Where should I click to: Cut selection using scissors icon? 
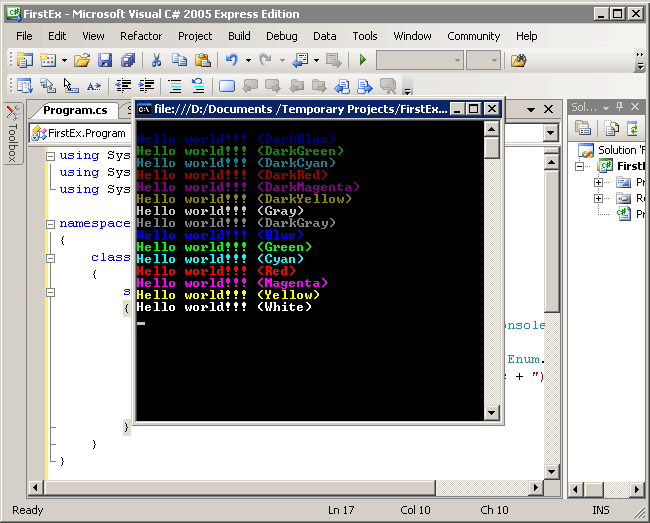[156, 61]
